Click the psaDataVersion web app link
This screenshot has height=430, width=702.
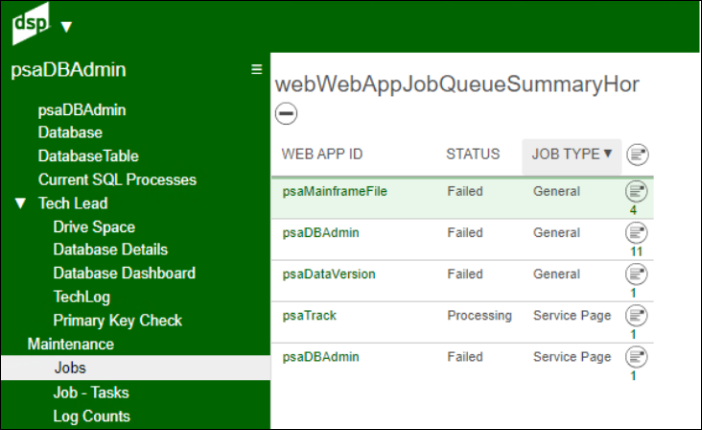(329, 274)
